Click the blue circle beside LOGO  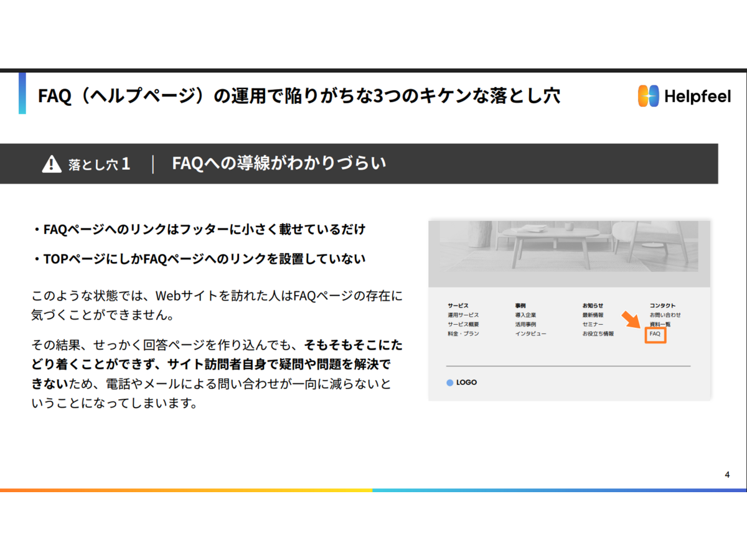(x=450, y=383)
